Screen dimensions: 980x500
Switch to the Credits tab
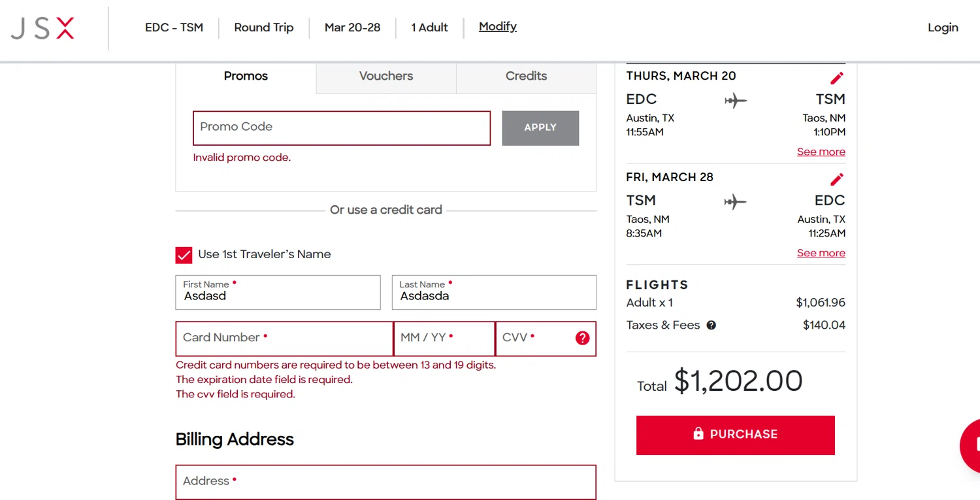pos(526,76)
